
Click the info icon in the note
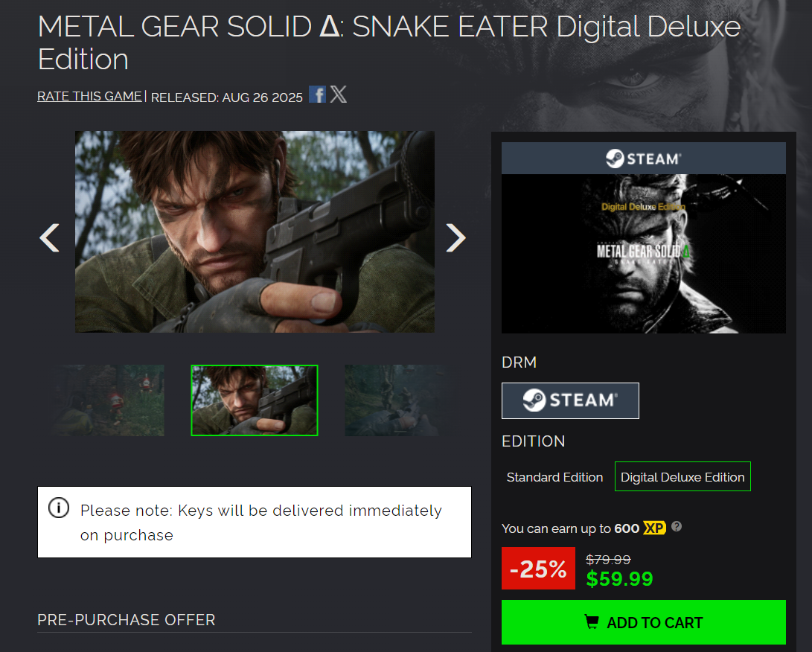point(59,508)
